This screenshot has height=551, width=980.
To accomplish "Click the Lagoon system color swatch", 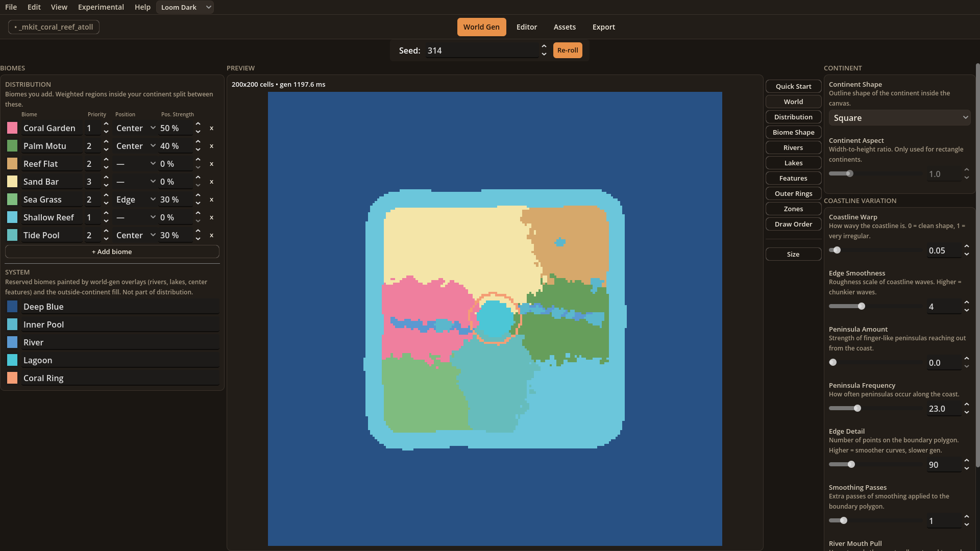I will coord(12,360).
